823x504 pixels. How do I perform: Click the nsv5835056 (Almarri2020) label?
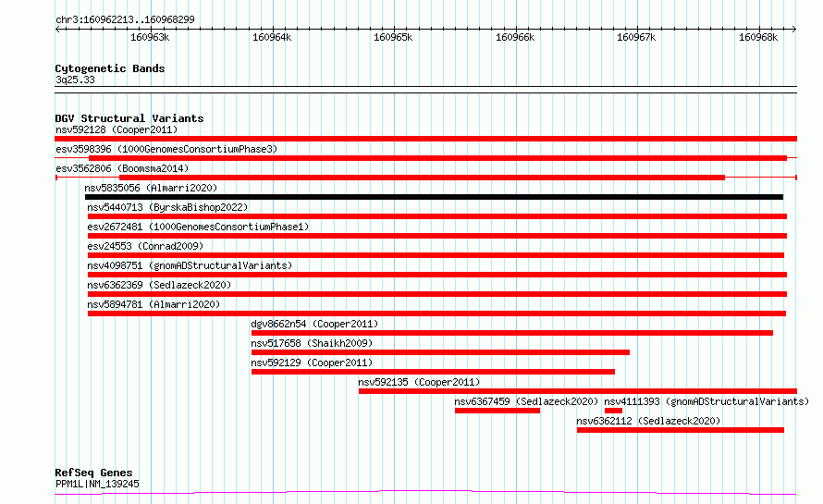[x=151, y=188]
